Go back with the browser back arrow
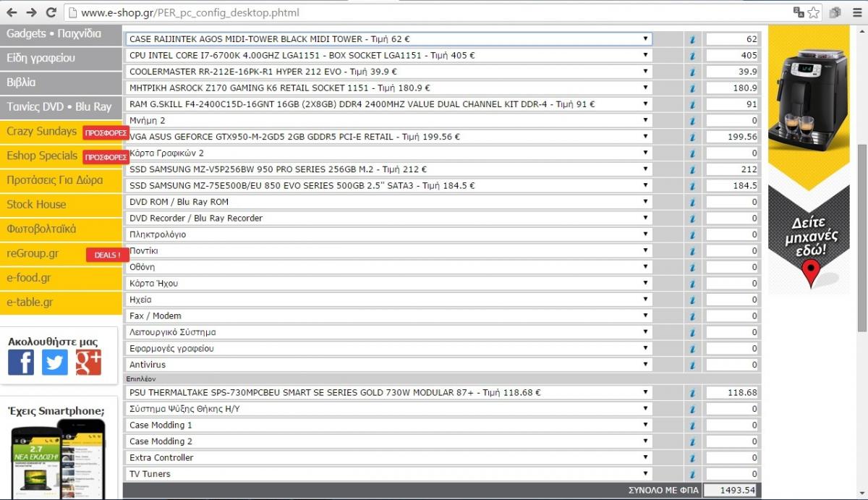 [12, 12]
